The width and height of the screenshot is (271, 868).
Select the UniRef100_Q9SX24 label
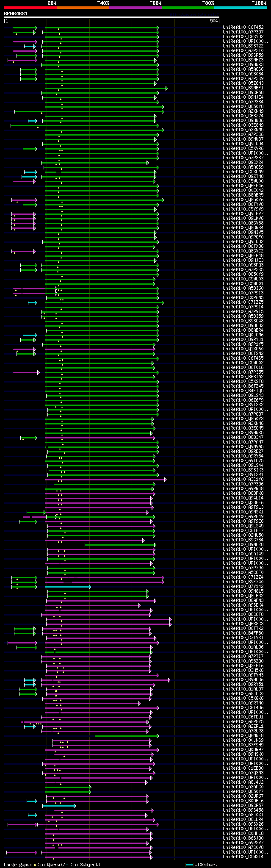pos(243,163)
